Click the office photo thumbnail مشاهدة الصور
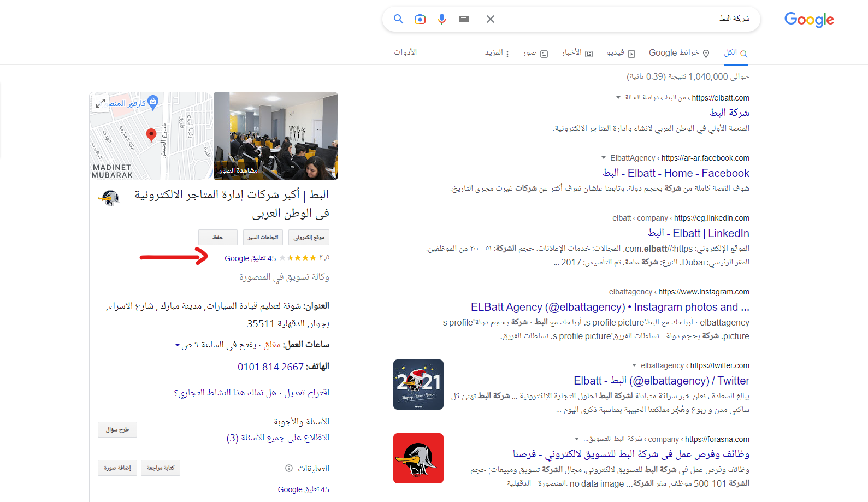868x502 pixels. 275,135
